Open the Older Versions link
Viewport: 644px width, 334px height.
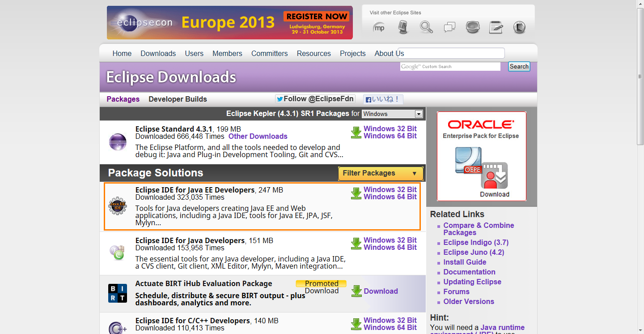click(469, 301)
